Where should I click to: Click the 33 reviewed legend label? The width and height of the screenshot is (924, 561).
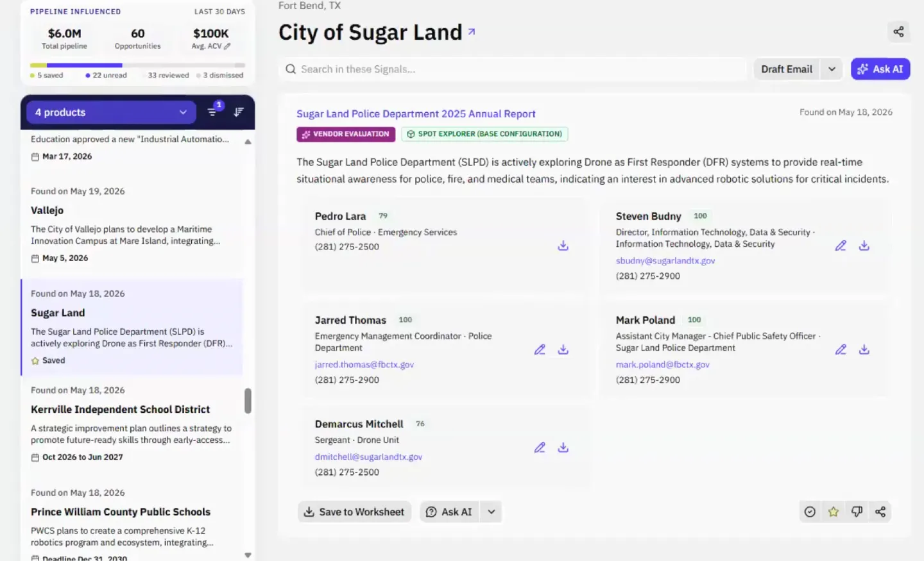click(166, 76)
